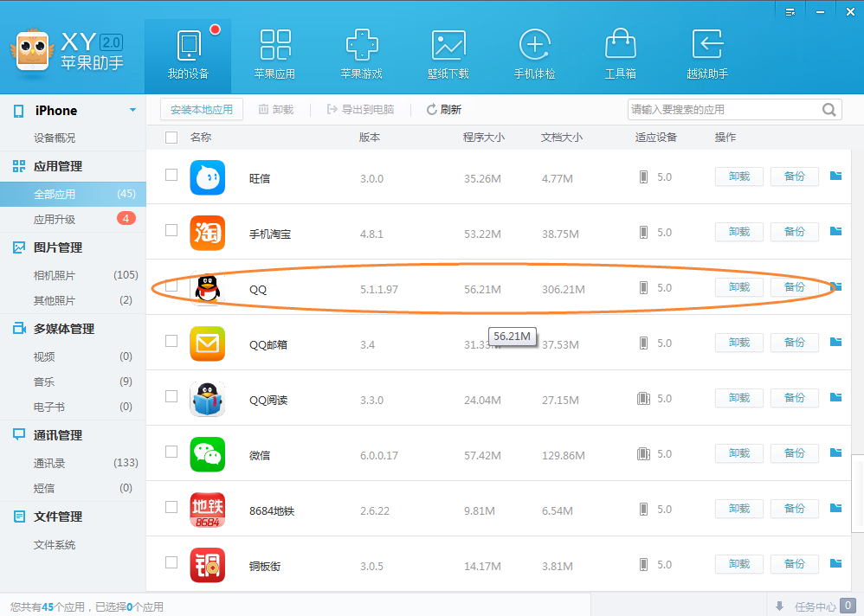
Task: Open the 我的设备 tab
Action: click(188, 56)
